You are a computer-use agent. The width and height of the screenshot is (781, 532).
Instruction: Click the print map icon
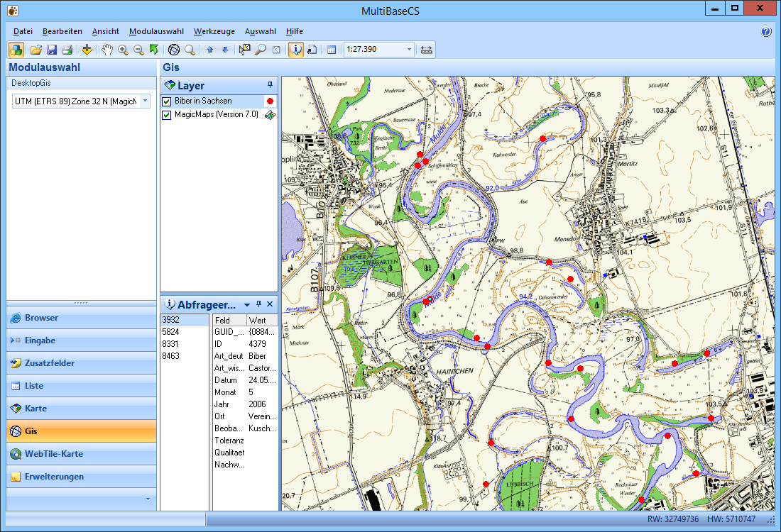coord(68,50)
